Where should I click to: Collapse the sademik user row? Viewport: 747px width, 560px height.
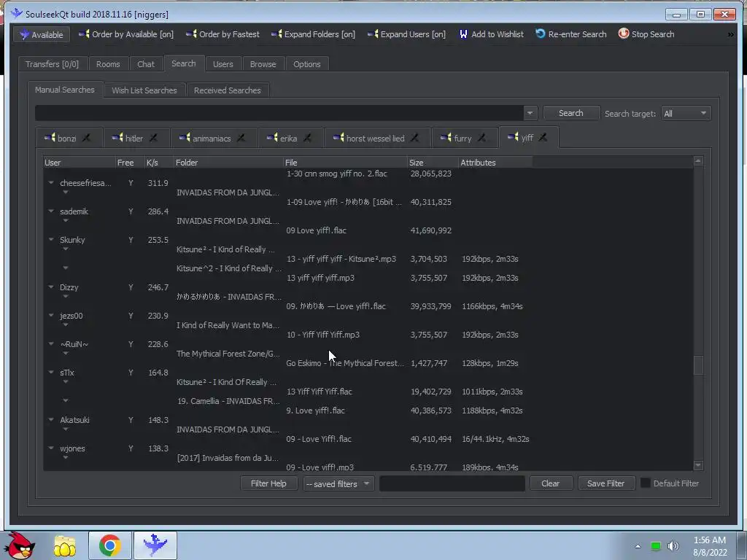click(x=51, y=211)
